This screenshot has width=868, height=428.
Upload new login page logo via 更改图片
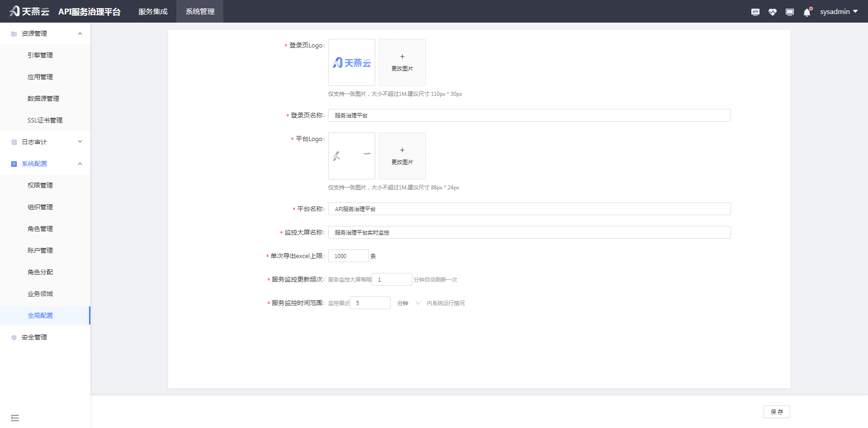click(x=402, y=62)
